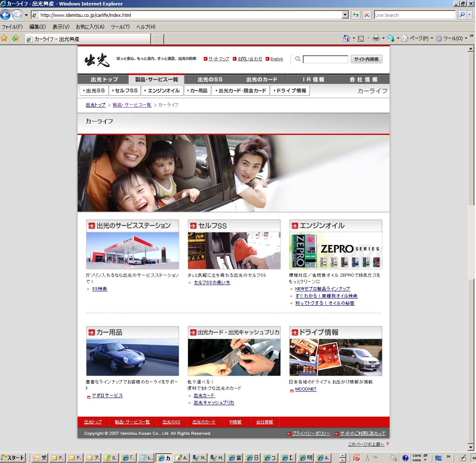Open the Windows スタート button
Screen dimensions: 476x463
(x=13, y=458)
